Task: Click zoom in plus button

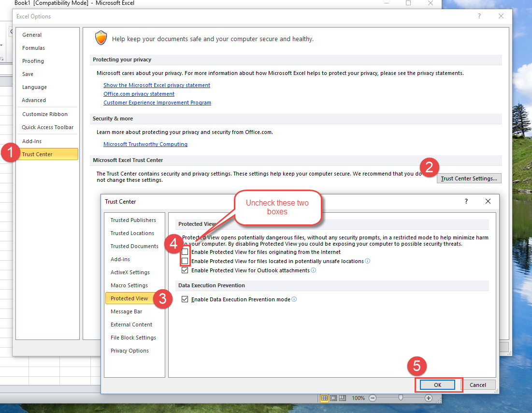Action: 429,398
